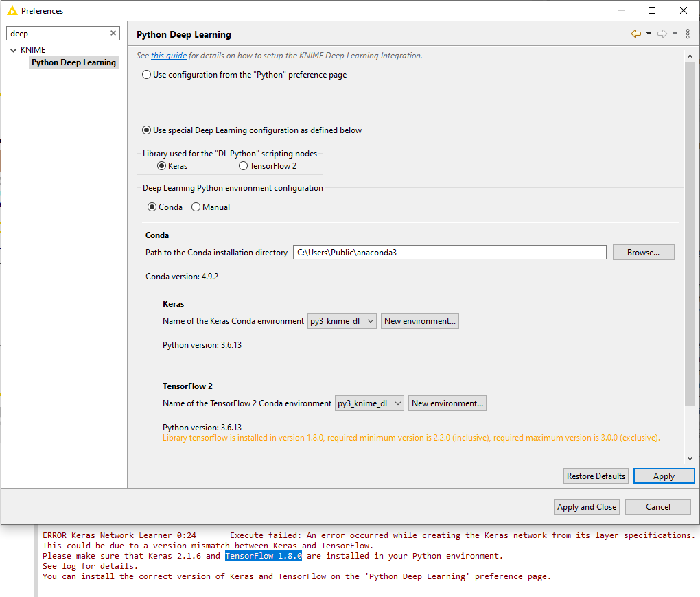Open the TensorFlow 2 Conda environment dropdown

pos(369,403)
